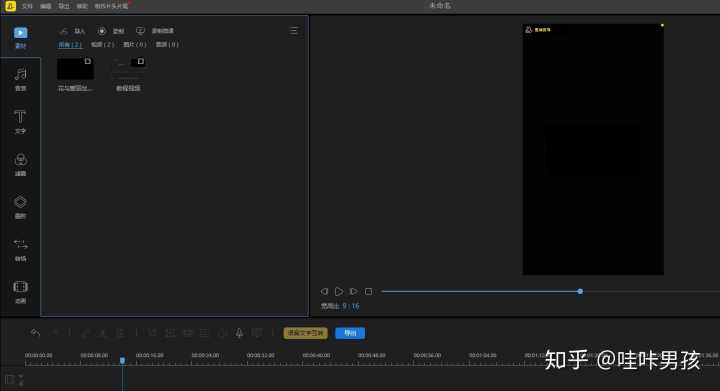Open the music library sidebar panel
This screenshot has height=391, width=720.
point(20,79)
